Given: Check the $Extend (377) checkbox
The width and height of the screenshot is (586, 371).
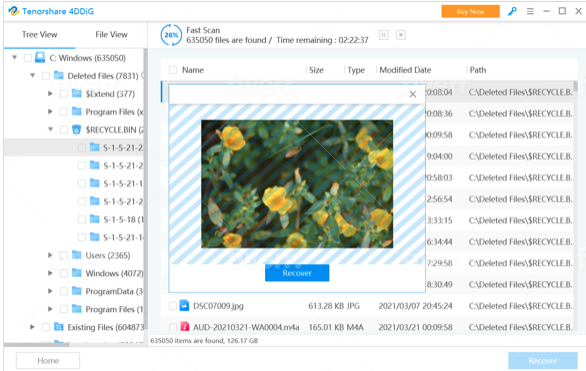Looking at the screenshot, I should point(64,94).
